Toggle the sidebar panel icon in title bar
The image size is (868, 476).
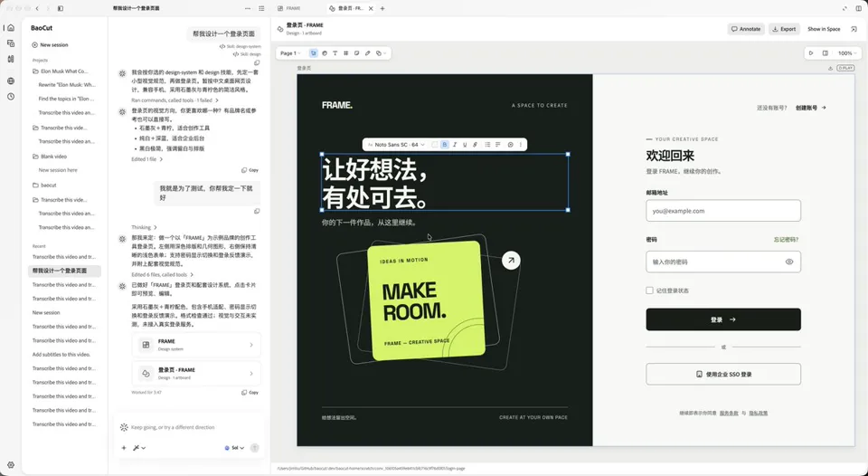point(61,8)
